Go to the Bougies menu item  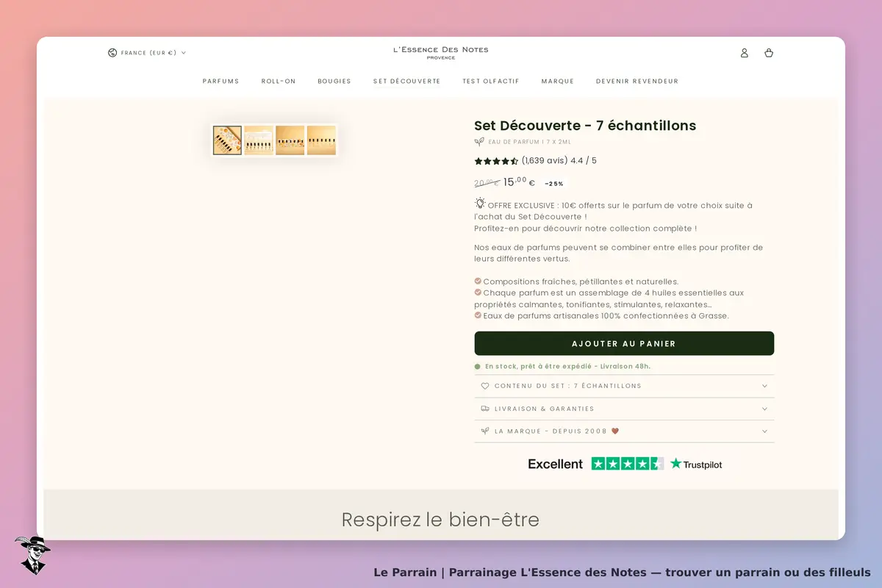pyautogui.click(x=334, y=82)
